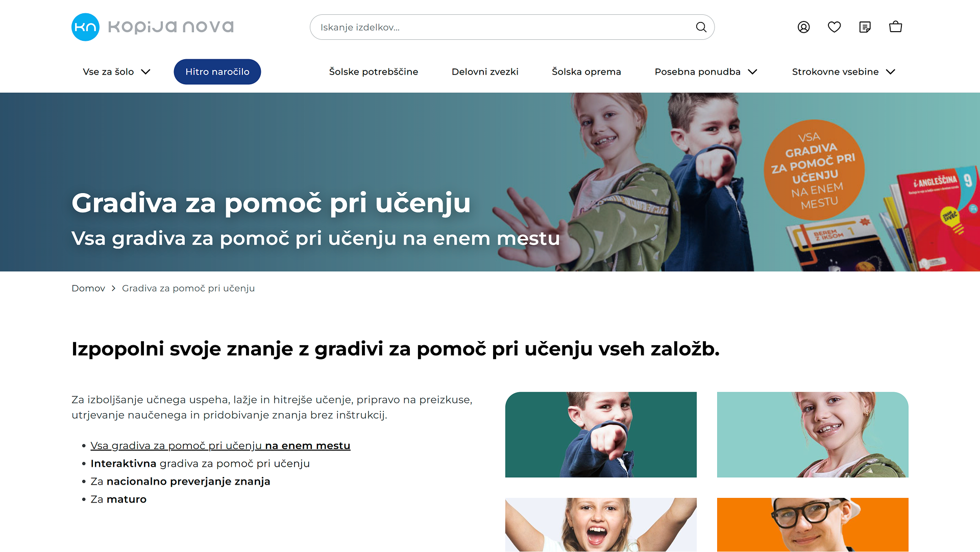The image size is (980, 552).
Task: Open the wishlist heart icon
Action: [x=834, y=27]
